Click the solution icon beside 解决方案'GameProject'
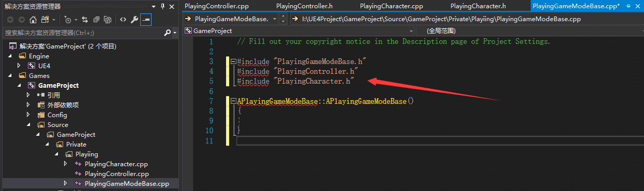644x191 pixels. click(x=12, y=46)
